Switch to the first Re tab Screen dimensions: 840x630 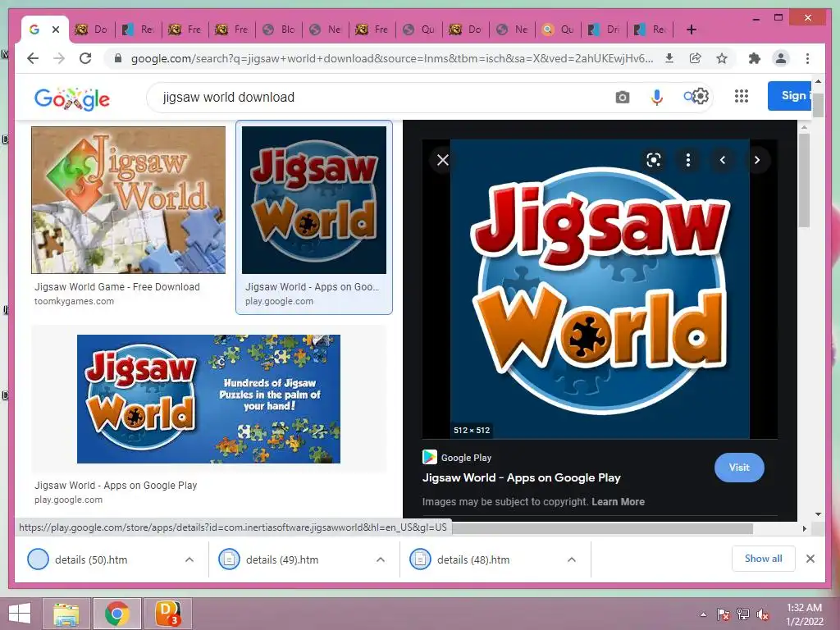click(139, 30)
